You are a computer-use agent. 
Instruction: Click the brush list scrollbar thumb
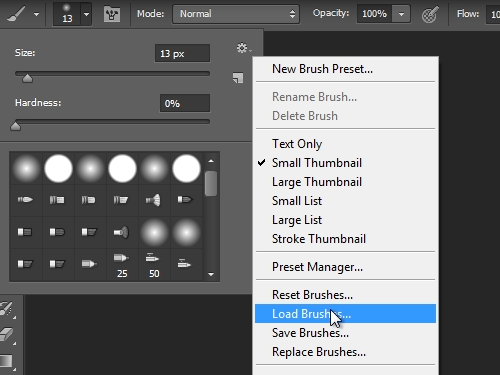click(211, 183)
